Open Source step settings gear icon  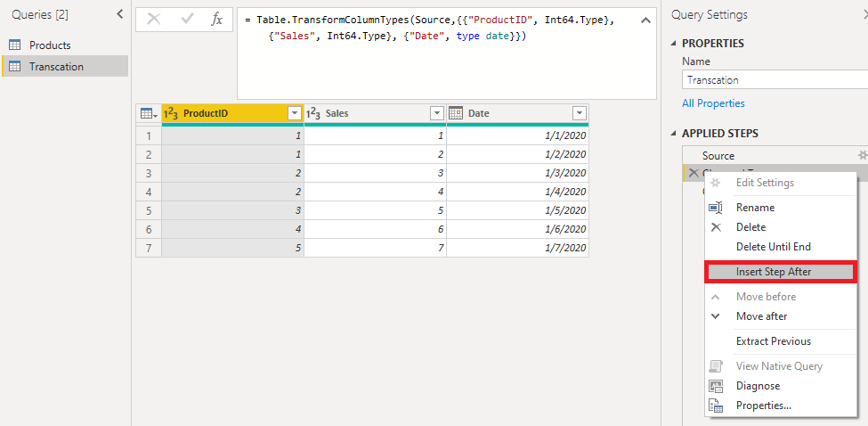[863, 155]
